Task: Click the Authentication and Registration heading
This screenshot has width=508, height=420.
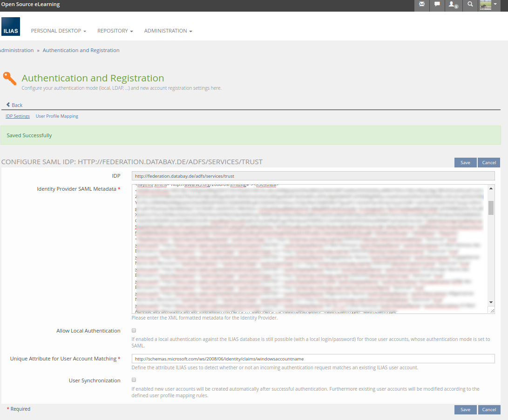Action: point(93,78)
